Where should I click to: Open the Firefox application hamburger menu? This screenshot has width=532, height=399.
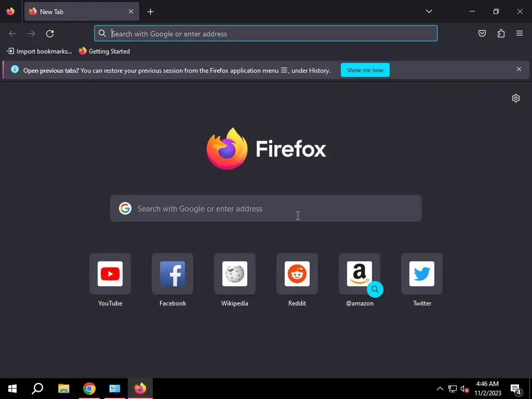pos(520,33)
